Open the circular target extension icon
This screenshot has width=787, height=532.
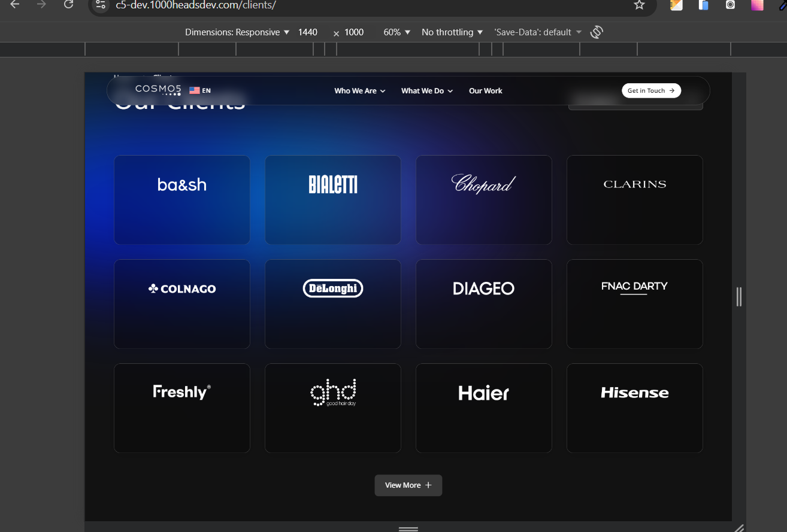[x=730, y=5]
